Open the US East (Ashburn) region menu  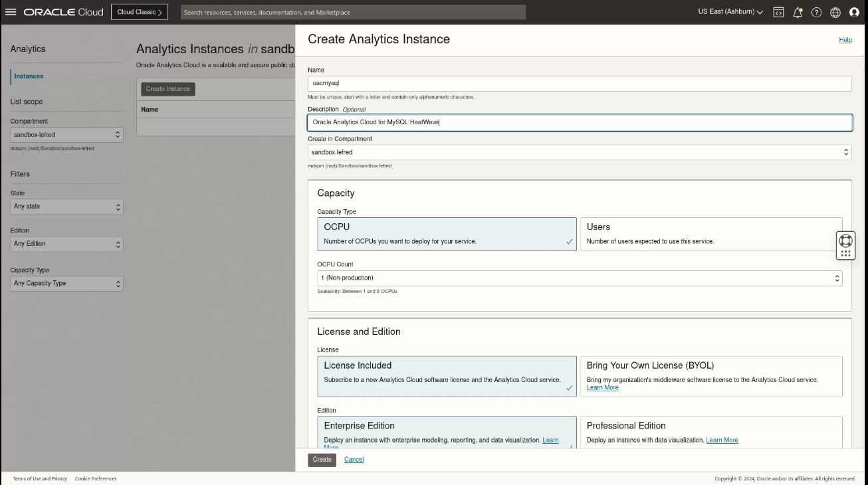point(730,12)
